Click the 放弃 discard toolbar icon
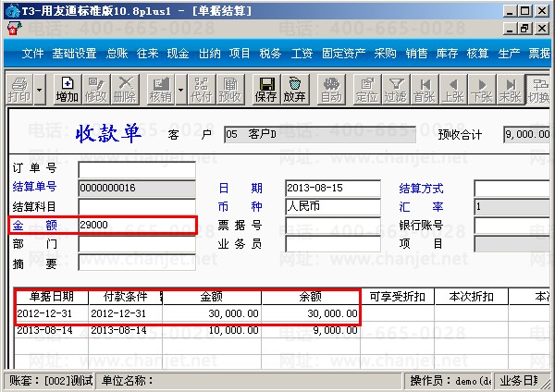 pos(295,90)
